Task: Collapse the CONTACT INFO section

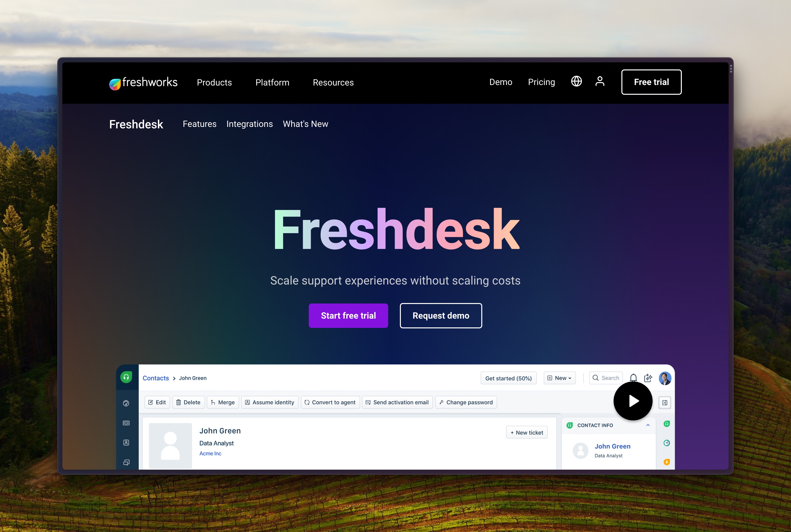Action: click(x=648, y=425)
